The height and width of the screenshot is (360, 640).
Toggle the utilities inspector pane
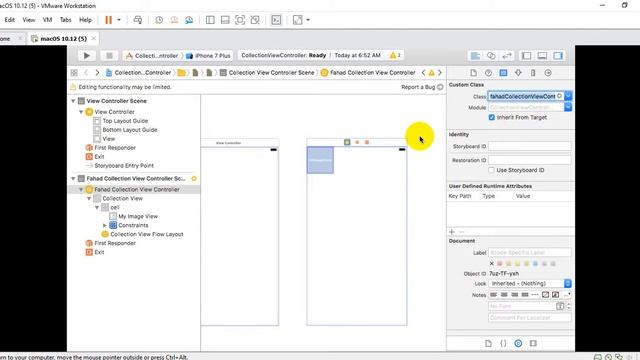pyautogui.click(x=558, y=56)
